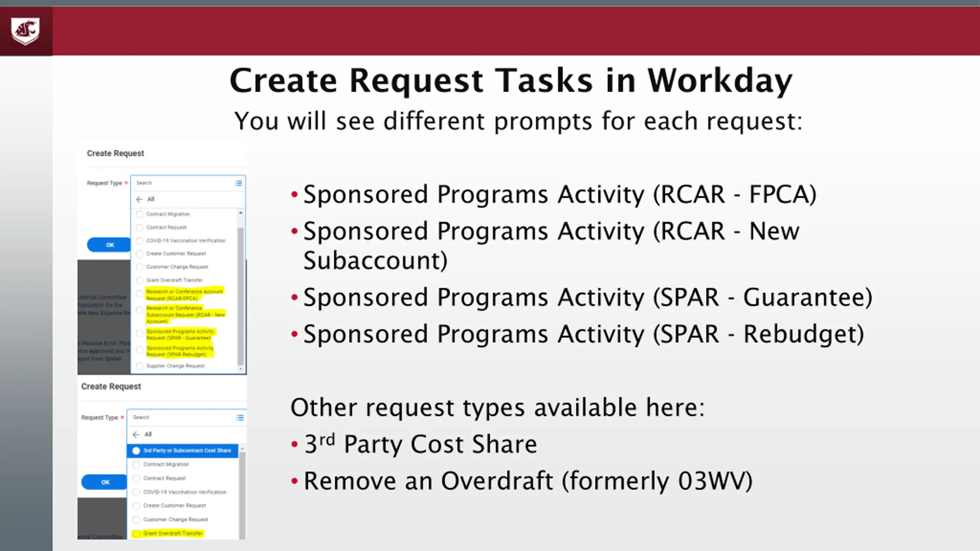Click back arrow beside All in lower dropdown

[136, 434]
